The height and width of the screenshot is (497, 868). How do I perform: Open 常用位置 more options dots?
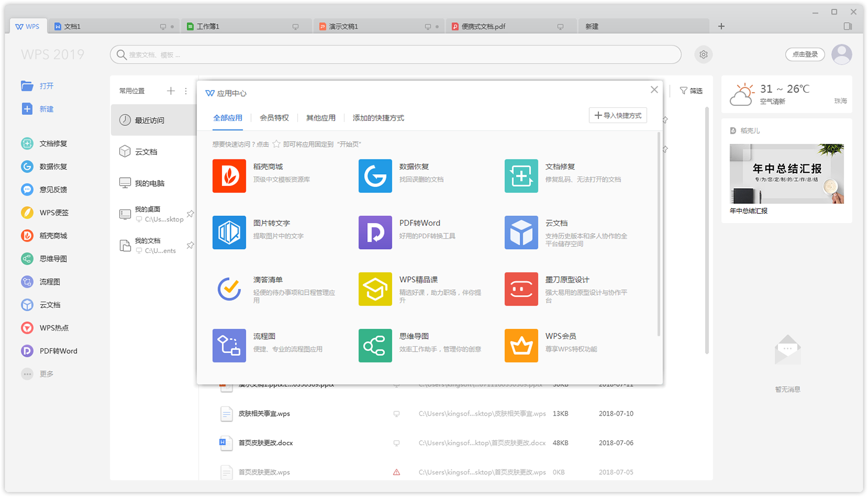186,91
